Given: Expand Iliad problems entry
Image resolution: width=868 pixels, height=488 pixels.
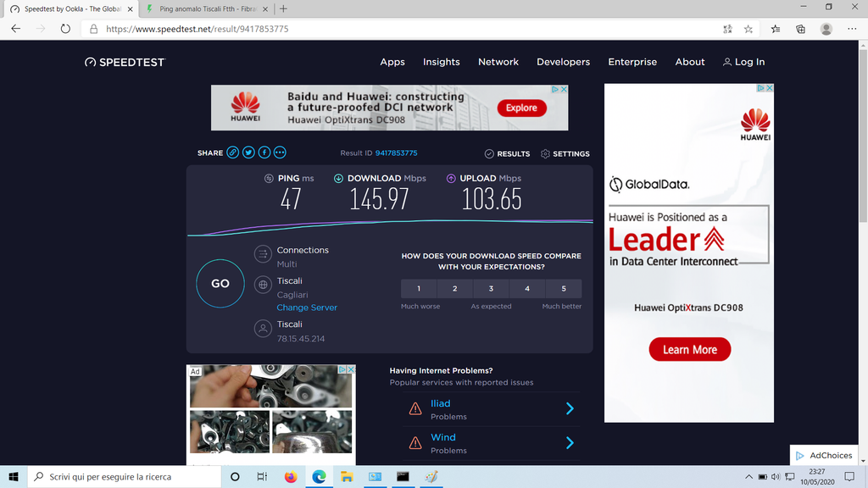Looking at the screenshot, I should [x=570, y=409].
